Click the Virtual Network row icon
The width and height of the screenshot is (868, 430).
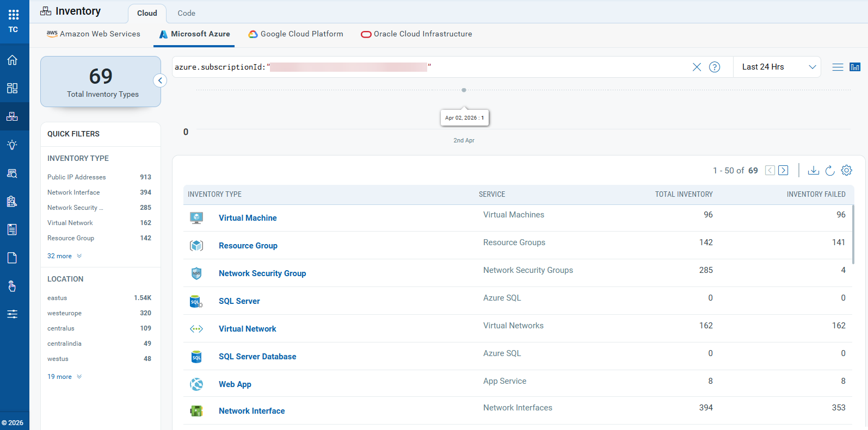coord(196,329)
